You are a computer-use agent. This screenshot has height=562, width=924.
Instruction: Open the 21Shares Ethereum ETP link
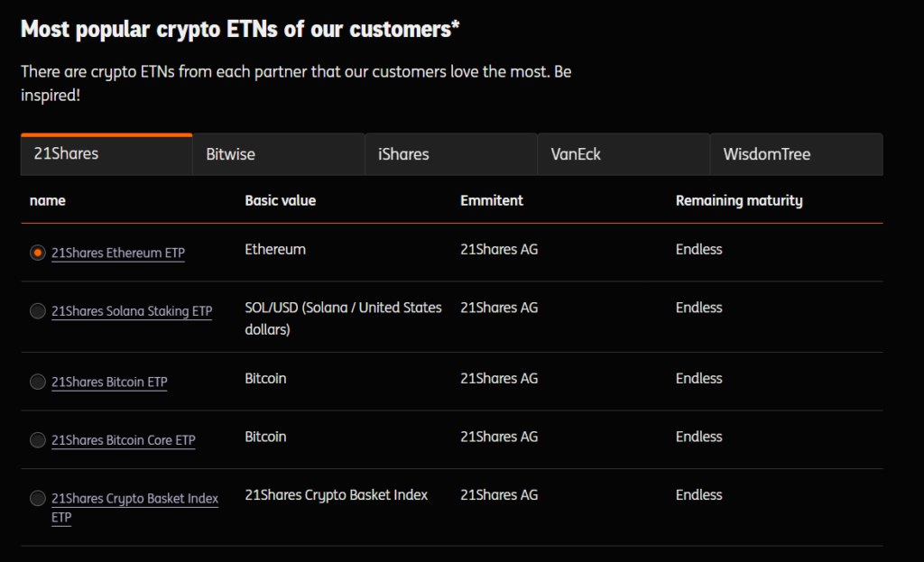pos(118,253)
